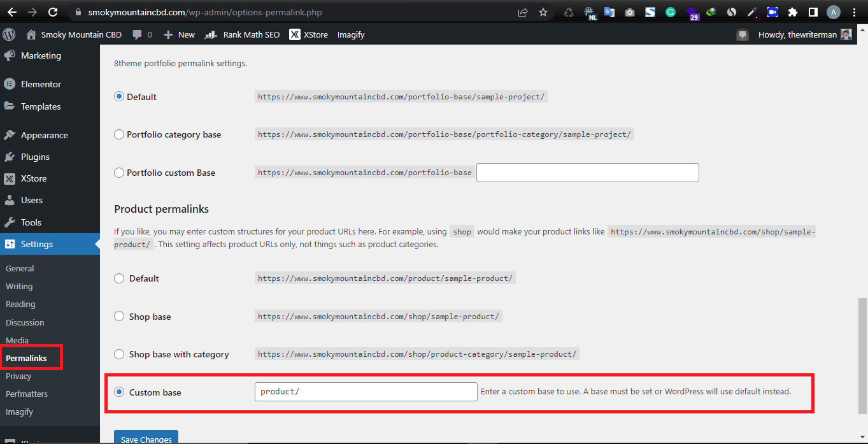Go to Perfmatters settings submenu
The height and width of the screenshot is (444, 868).
click(27, 394)
